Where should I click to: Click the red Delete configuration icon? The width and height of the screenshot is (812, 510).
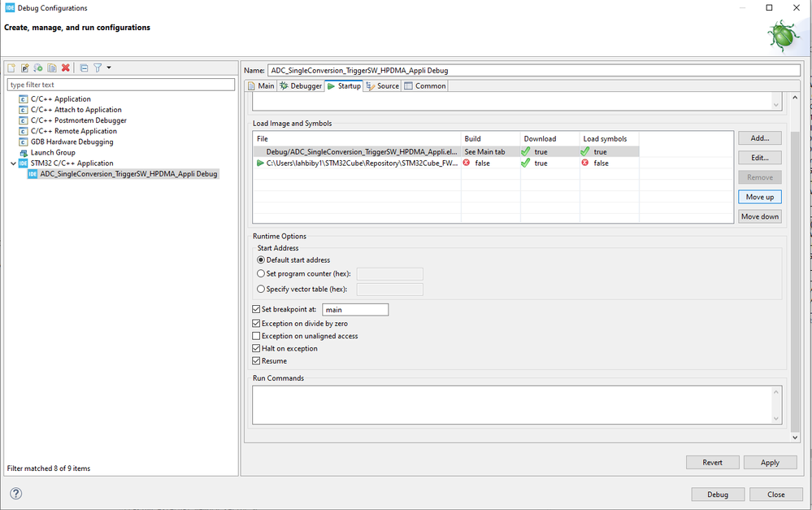click(65, 68)
